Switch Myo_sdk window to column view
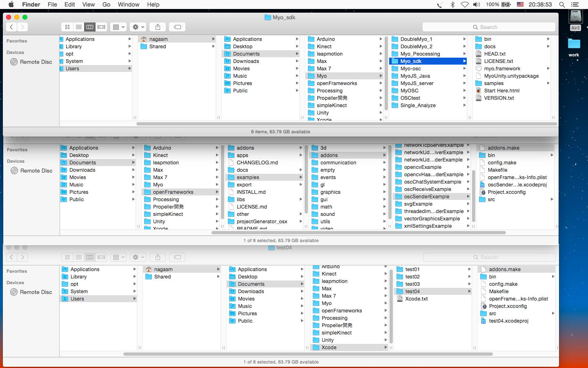Image resolution: width=588 pixels, height=368 pixels. click(90, 27)
